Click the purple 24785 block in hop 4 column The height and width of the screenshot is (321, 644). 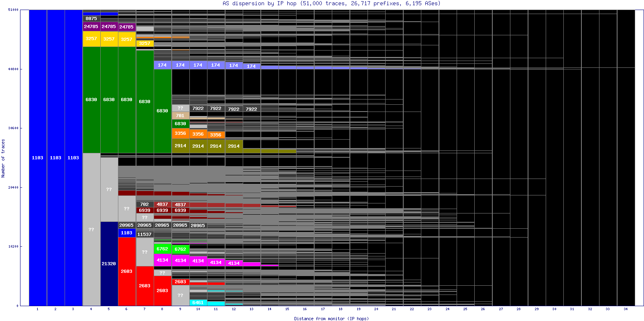tap(91, 26)
